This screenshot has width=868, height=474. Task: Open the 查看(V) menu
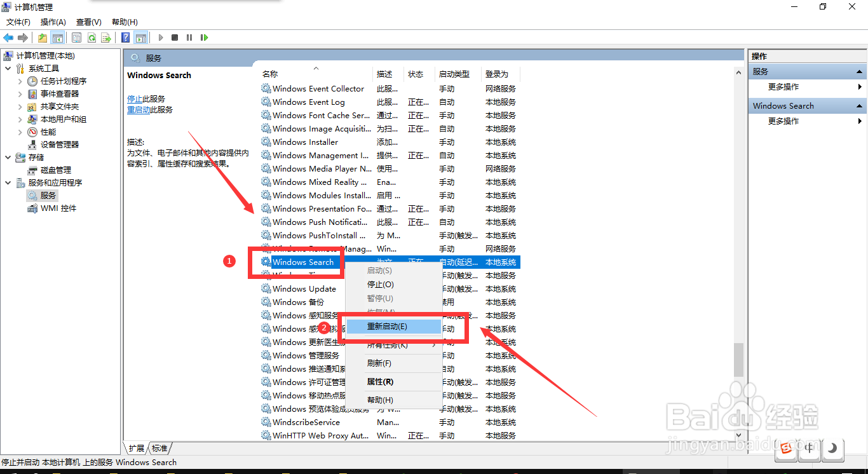(89, 22)
